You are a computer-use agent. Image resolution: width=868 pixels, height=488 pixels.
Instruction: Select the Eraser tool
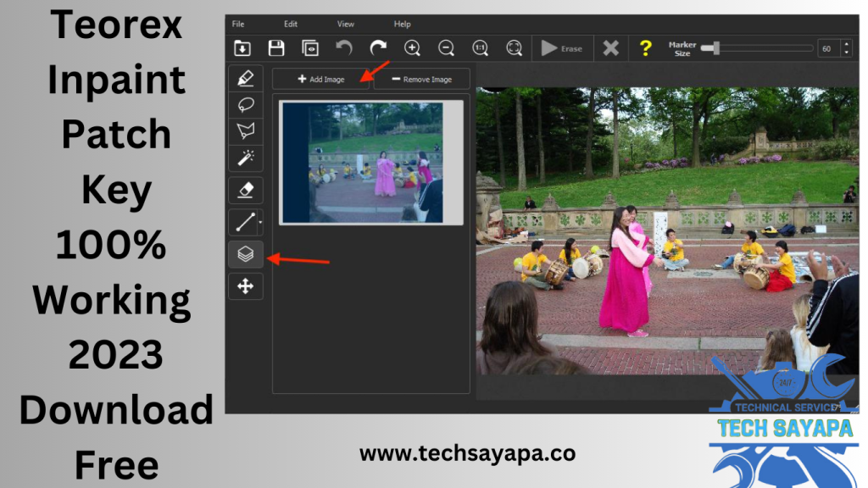[246, 191]
